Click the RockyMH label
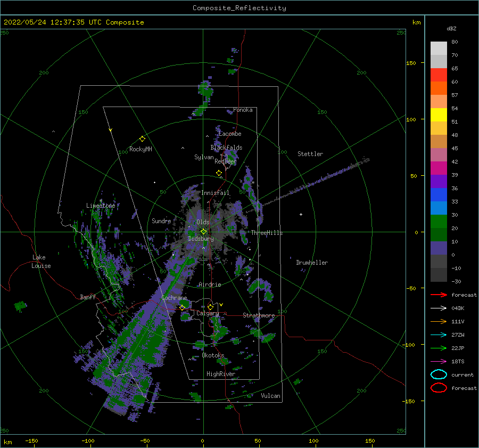Screen dimensions: 479x448 click(x=141, y=149)
